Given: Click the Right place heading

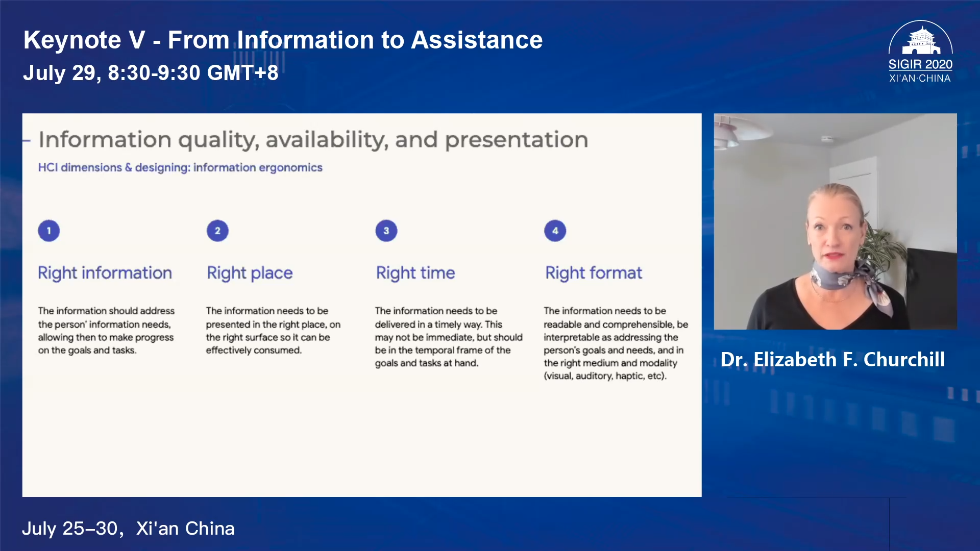Looking at the screenshot, I should pyautogui.click(x=250, y=273).
